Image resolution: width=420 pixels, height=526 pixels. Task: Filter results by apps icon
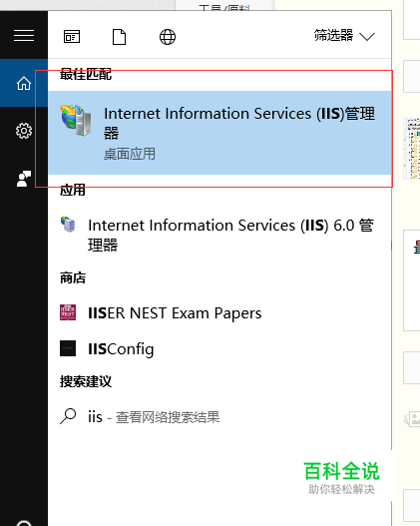[x=72, y=37]
